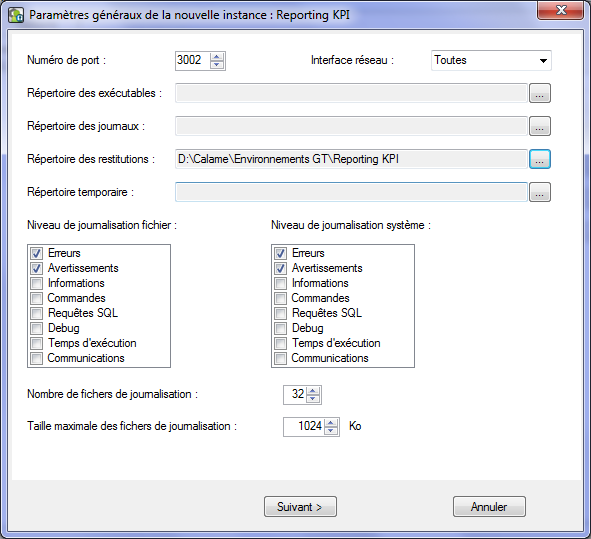Click into the Répertoire temporaire field
This screenshot has width=591, height=539.
click(x=351, y=192)
